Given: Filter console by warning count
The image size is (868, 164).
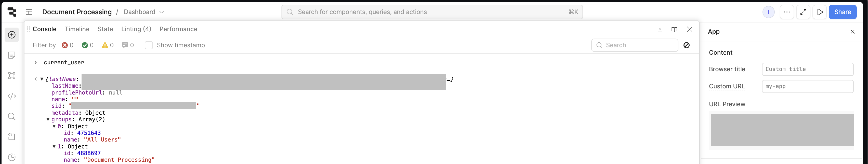Looking at the screenshot, I should click(108, 45).
